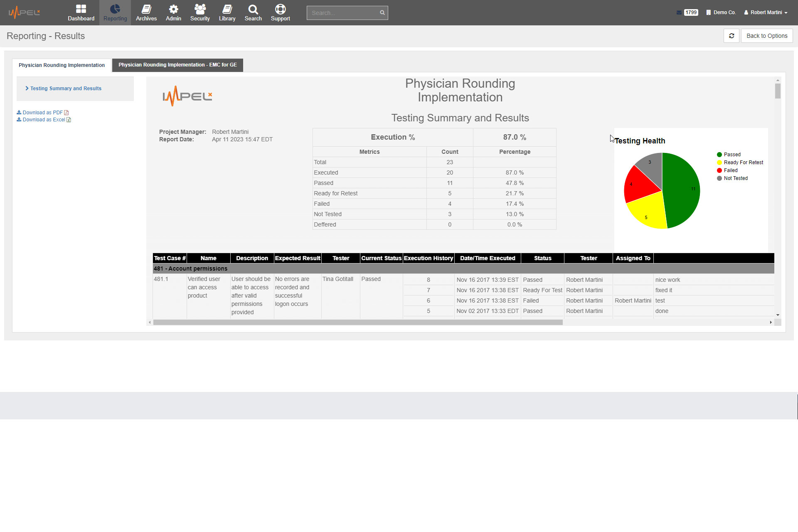Click the scroll right arrow of report
The image size is (798, 532).
click(x=771, y=323)
